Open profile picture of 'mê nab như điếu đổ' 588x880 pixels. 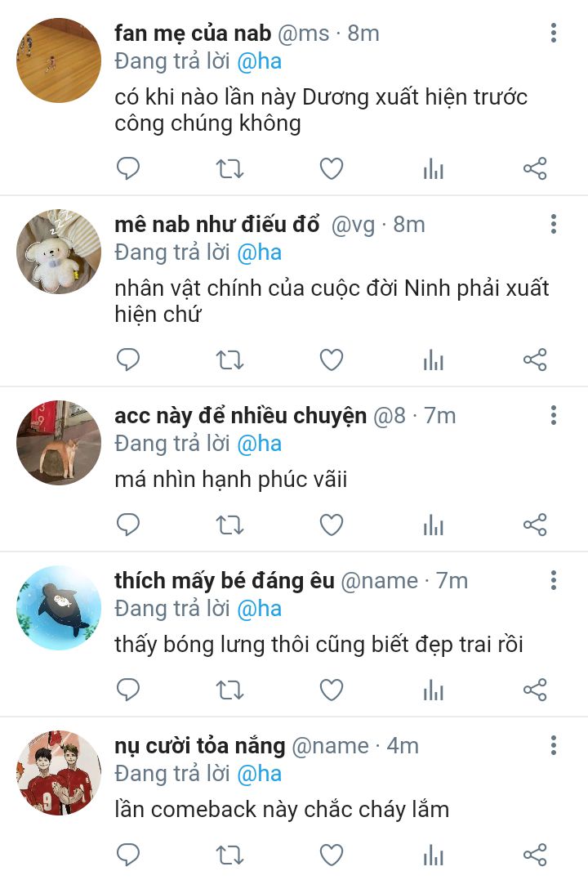(x=59, y=252)
